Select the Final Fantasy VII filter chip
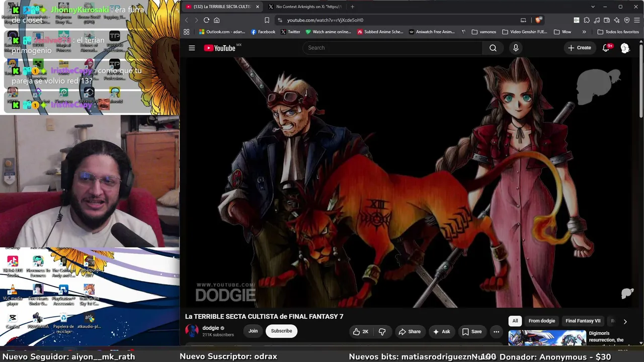This screenshot has height=362, width=644. tap(583, 321)
